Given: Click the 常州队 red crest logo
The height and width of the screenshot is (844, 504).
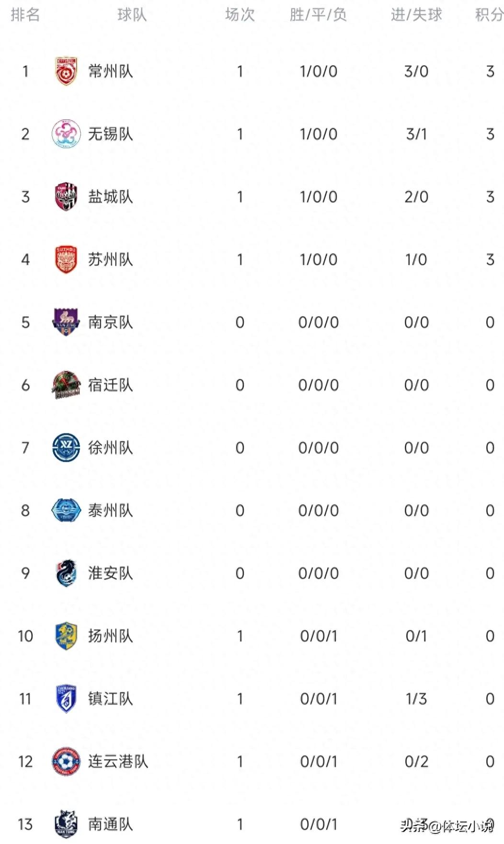Looking at the screenshot, I should pos(66,70).
